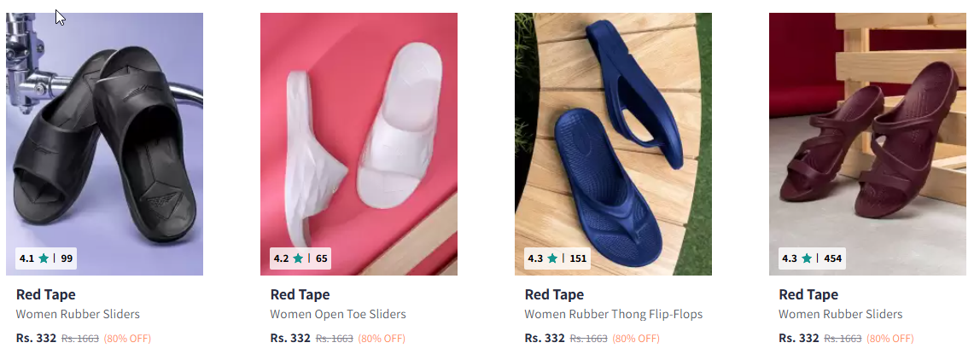This screenshot has height=360, width=980.
Task: Click the Women Rubber Sliders title under maroon sliders
Action: (x=841, y=315)
